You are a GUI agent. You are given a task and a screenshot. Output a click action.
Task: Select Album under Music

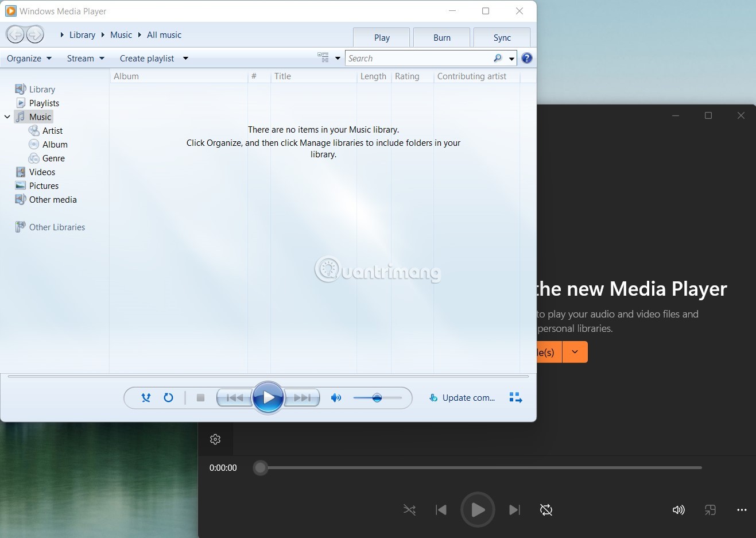pyautogui.click(x=48, y=144)
